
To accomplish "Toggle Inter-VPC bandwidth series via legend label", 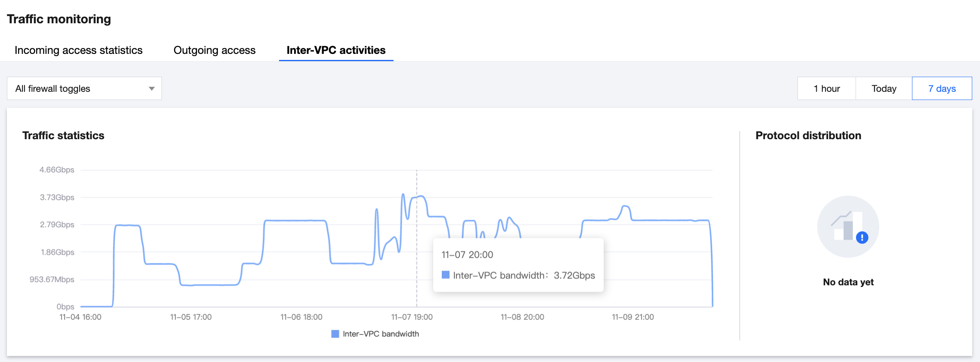I will click(x=381, y=334).
